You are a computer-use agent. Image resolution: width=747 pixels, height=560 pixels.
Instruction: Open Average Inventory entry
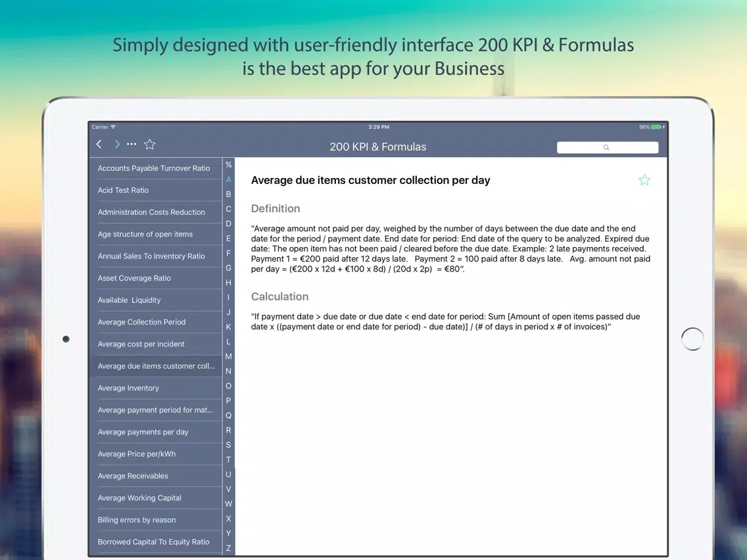point(155,388)
